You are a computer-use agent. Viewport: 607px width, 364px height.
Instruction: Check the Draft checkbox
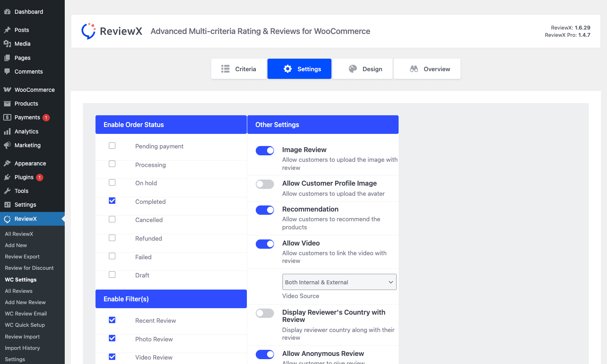tap(112, 275)
